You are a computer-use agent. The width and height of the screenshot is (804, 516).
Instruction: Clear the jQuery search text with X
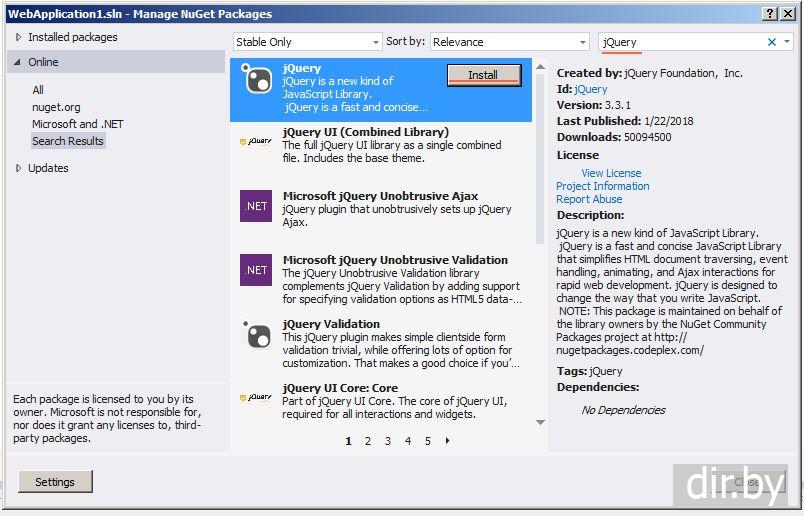[771, 42]
